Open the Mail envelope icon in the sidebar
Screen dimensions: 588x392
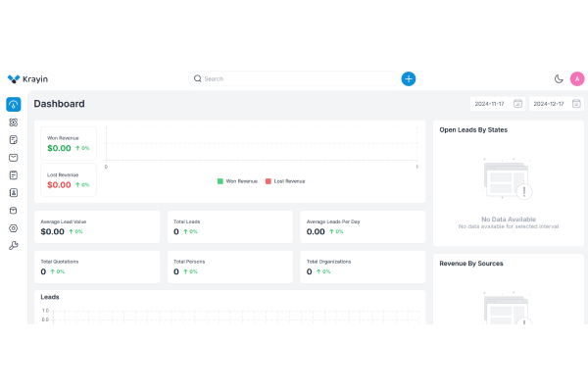(14, 158)
